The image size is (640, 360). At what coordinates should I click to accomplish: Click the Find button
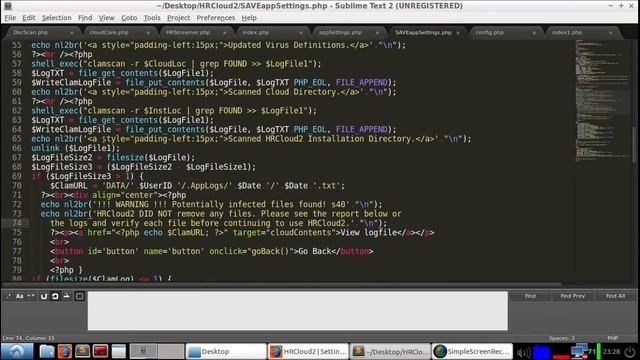point(530,296)
